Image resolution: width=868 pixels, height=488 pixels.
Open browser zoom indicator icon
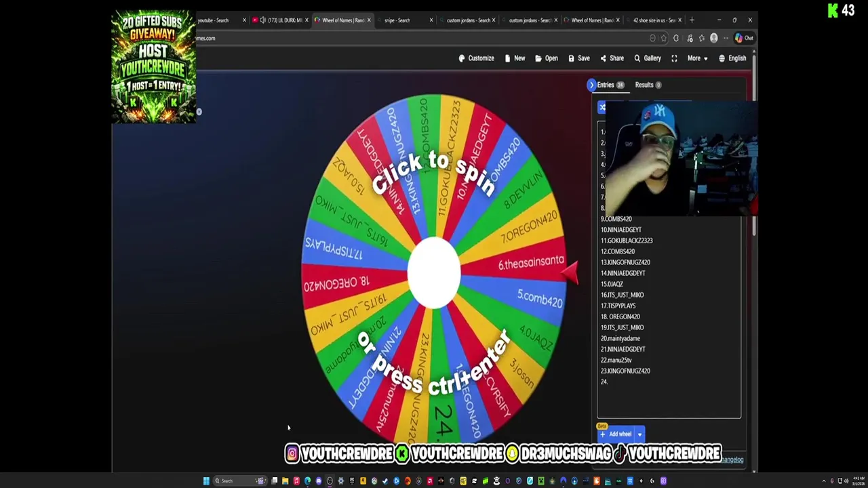pos(652,38)
